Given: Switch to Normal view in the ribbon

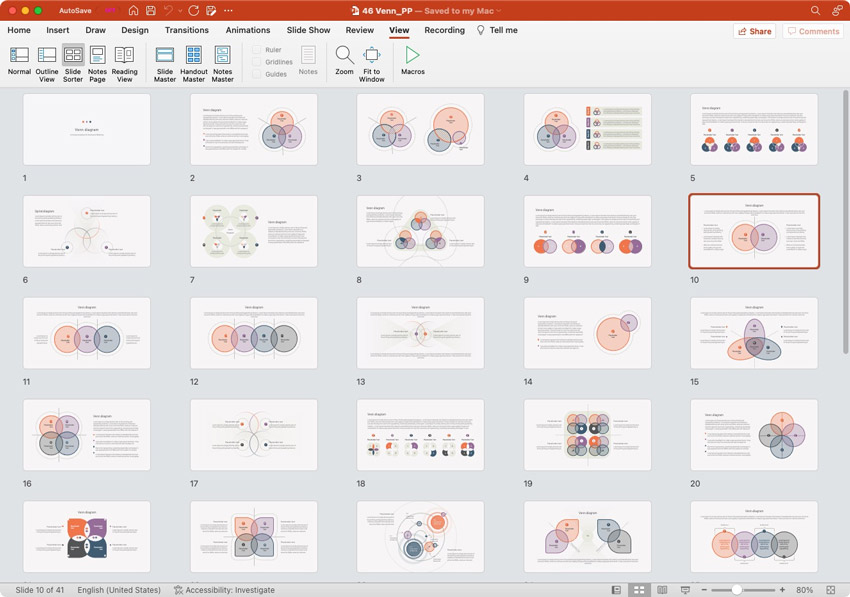Looking at the screenshot, I should click(18, 63).
